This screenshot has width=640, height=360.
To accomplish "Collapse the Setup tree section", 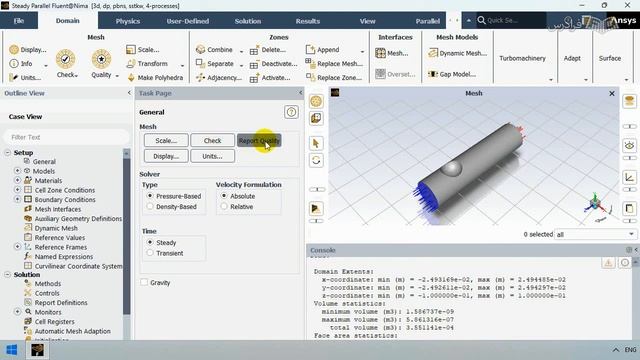I will click(x=7, y=152).
